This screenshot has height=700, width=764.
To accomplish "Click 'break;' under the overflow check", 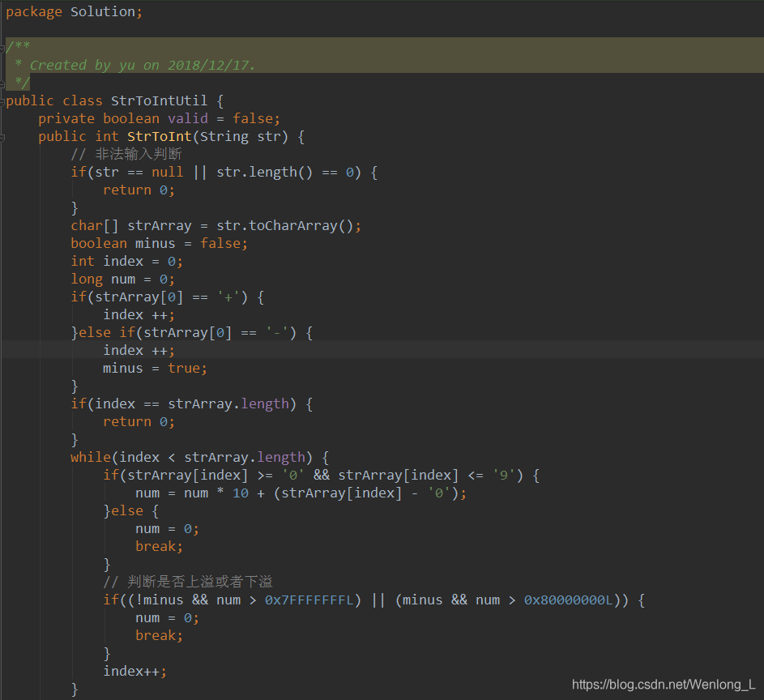I will [x=160, y=636].
